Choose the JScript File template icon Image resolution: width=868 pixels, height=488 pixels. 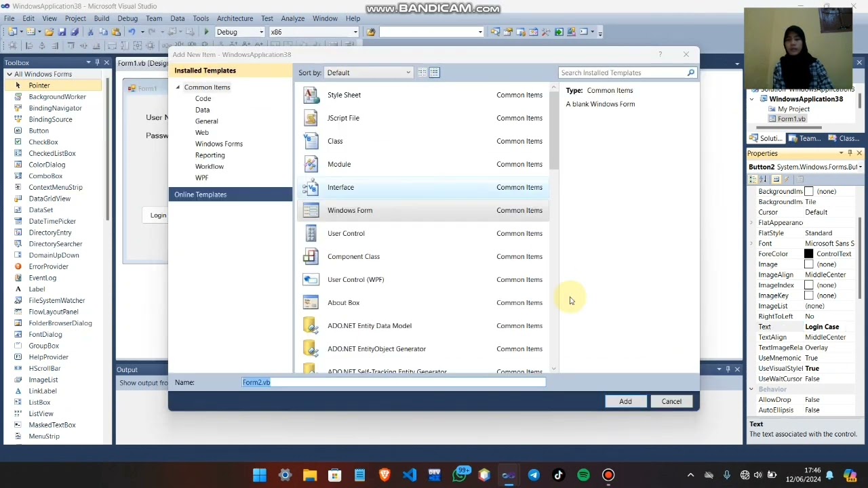click(311, 118)
